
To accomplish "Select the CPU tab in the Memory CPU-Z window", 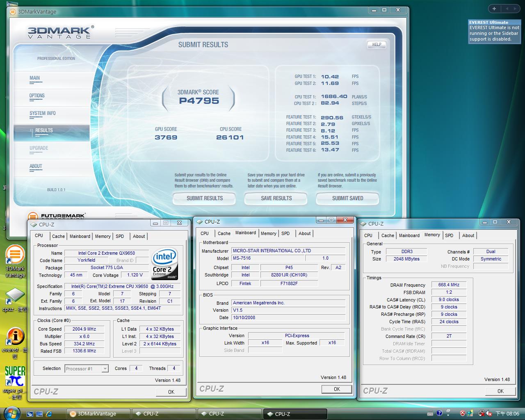I will point(368,235).
